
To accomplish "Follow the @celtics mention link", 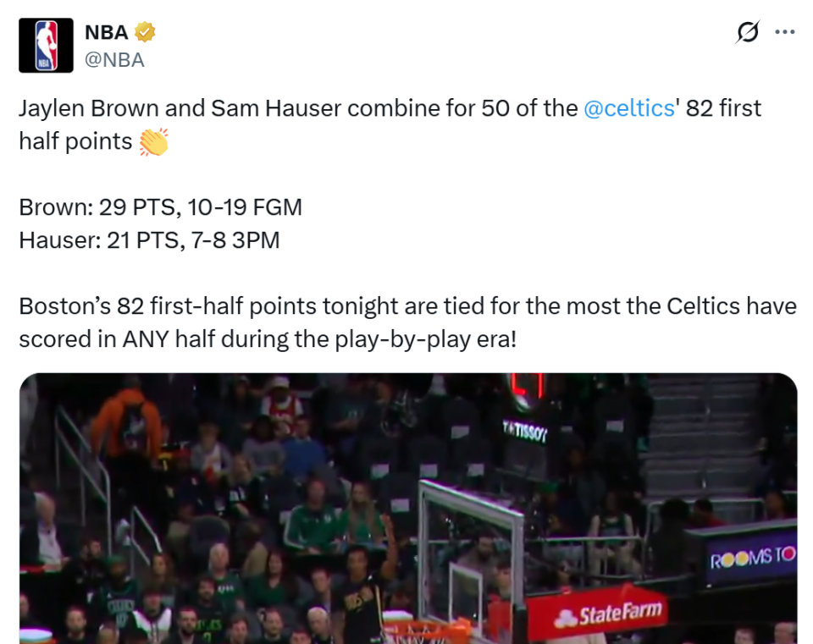I will [628, 108].
